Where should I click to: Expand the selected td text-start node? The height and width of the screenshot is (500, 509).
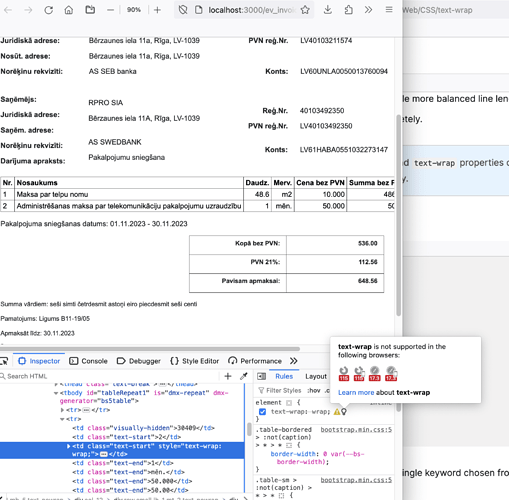(x=69, y=446)
